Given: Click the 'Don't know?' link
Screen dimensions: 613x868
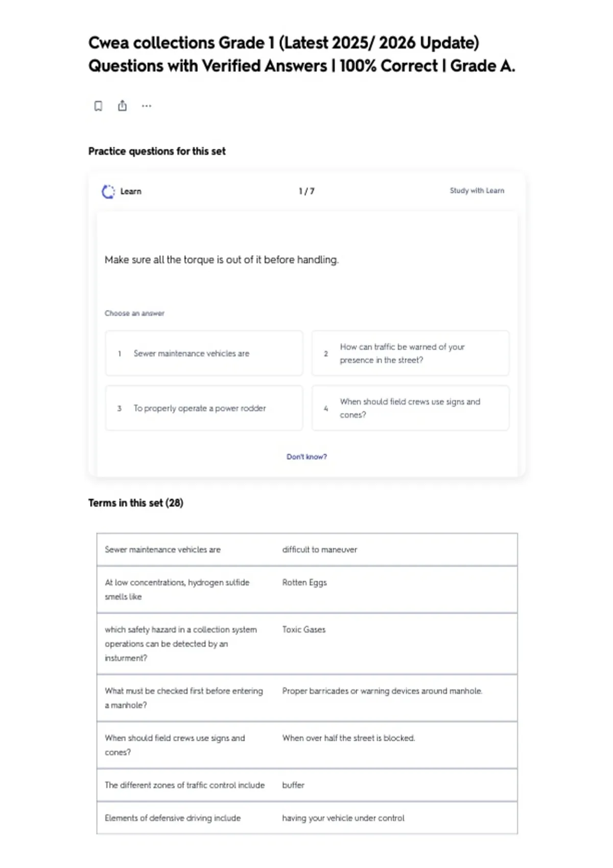Looking at the screenshot, I should click(x=306, y=456).
